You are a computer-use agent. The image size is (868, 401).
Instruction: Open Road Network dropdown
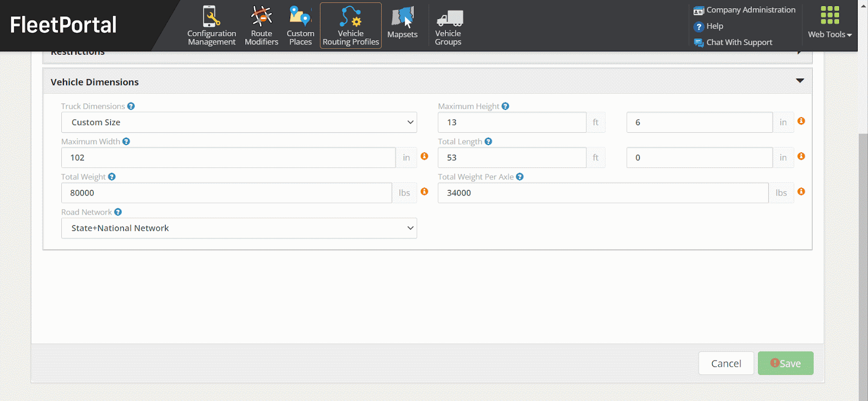click(239, 228)
